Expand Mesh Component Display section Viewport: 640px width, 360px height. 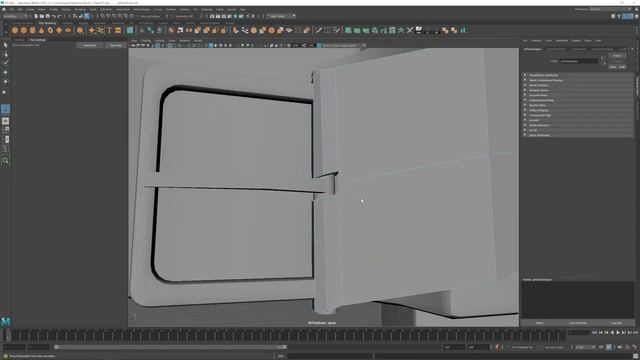(x=578, y=80)
